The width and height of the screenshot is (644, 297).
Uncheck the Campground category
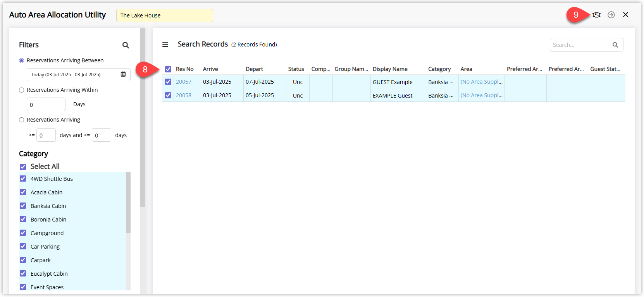point(23,233)
